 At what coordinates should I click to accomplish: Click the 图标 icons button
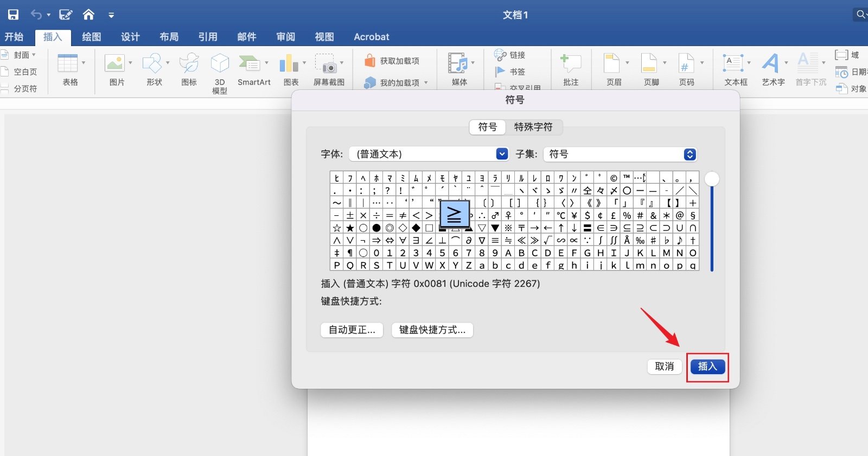tap(189, 63)
